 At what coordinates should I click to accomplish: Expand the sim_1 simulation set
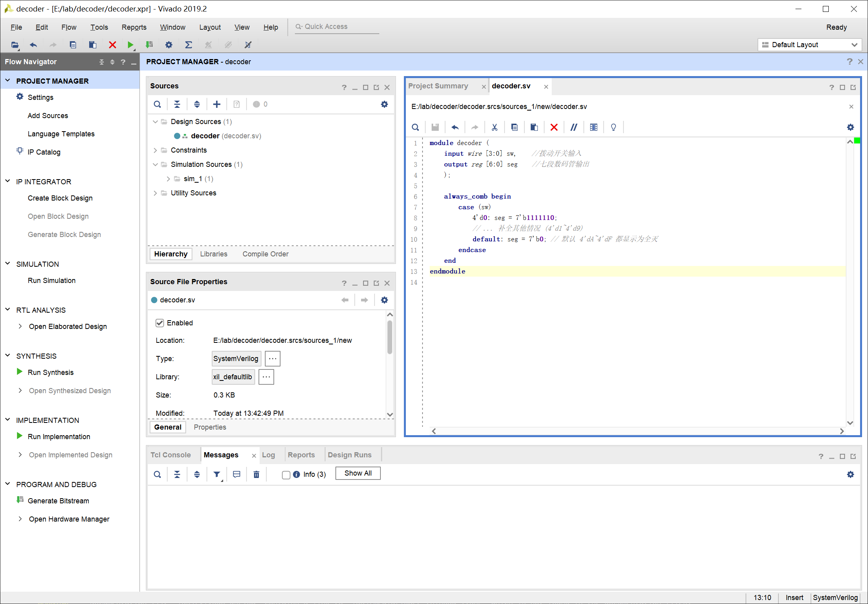168,179
